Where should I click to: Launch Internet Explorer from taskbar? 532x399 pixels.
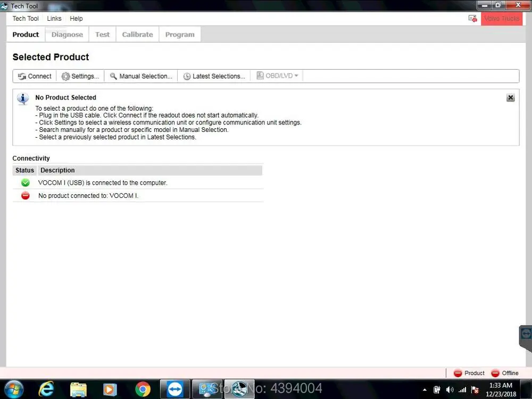[46, 389]
